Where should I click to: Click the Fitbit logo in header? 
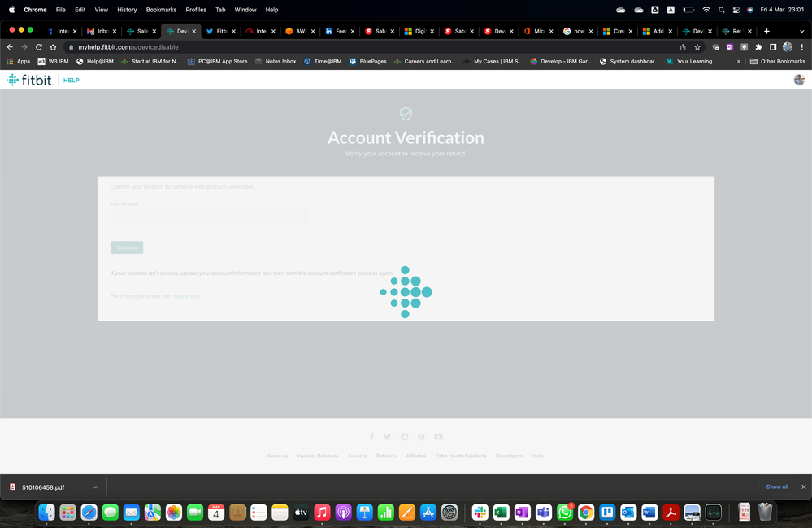29,80
